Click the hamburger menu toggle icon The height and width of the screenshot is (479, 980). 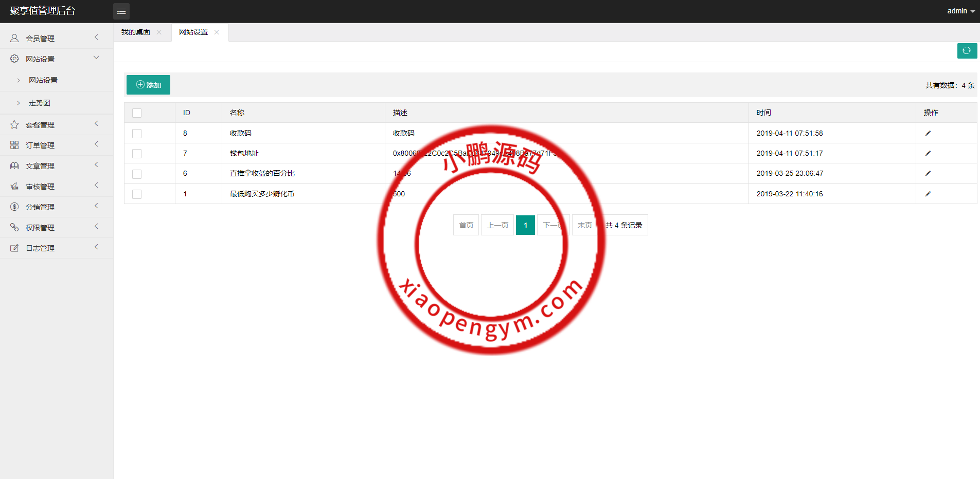pyautogui.click(x=121, y=11)
